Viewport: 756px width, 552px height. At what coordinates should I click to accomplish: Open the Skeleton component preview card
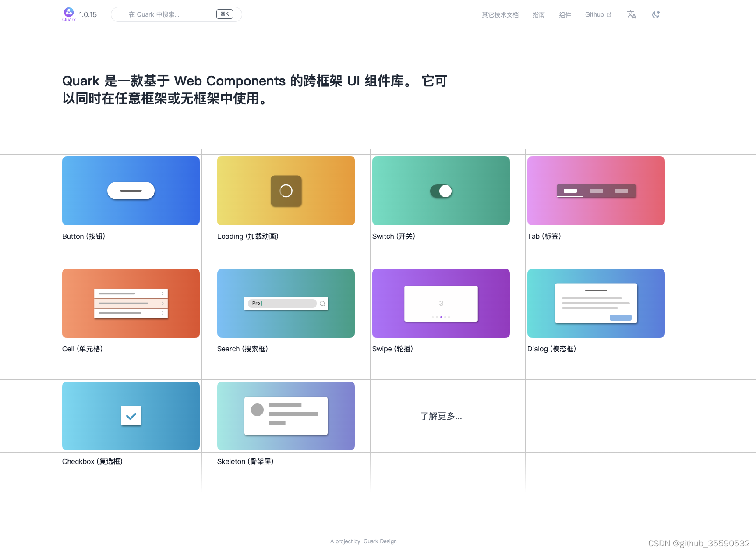pos(286,416)
